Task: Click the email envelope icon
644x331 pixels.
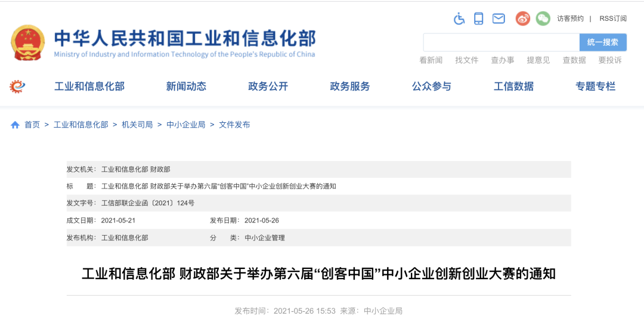Action: [x=499, y=18]
